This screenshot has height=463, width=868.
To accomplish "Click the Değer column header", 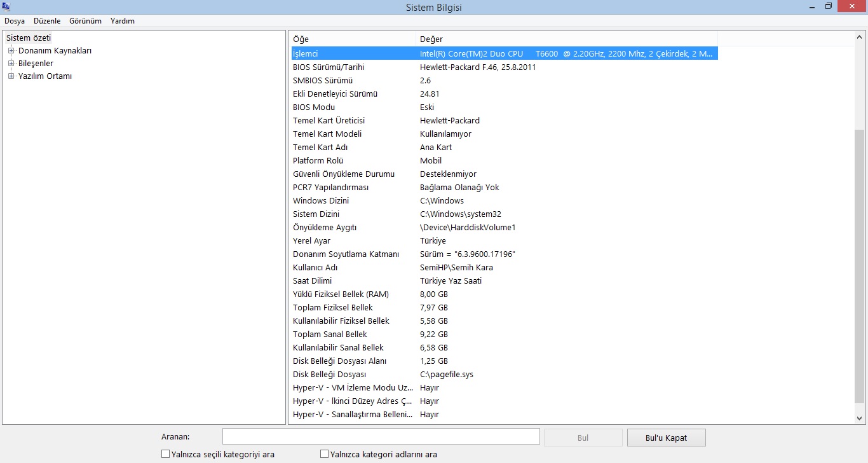I will (x=566, y=39).
